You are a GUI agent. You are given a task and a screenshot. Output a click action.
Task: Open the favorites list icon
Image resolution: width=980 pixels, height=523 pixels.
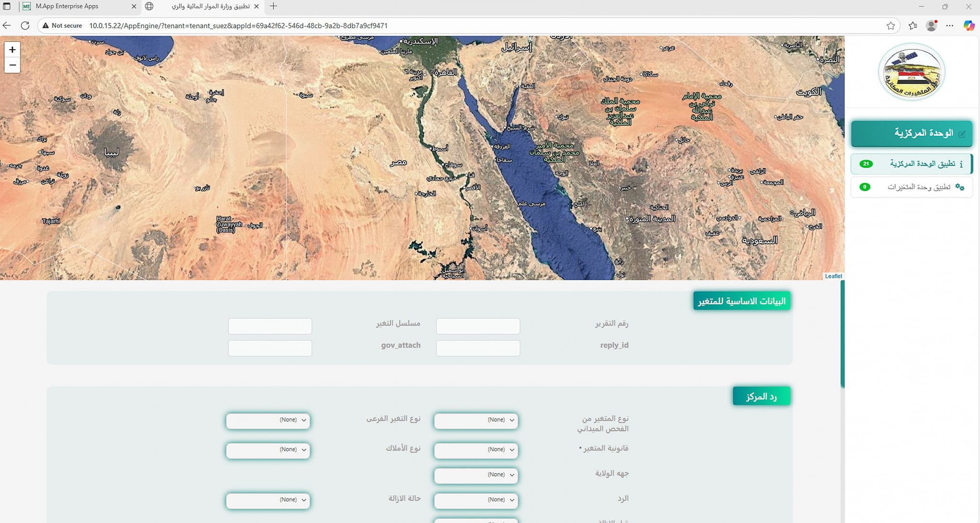click(x=913, y=26)
